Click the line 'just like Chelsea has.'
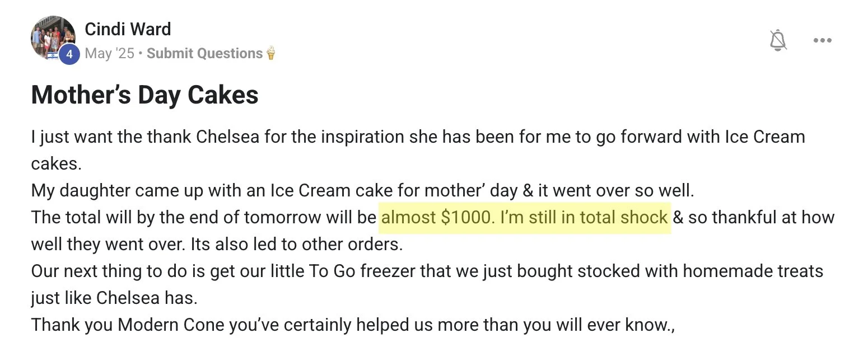The height and width of the screenshot is (347, 868). coord(114,298)
